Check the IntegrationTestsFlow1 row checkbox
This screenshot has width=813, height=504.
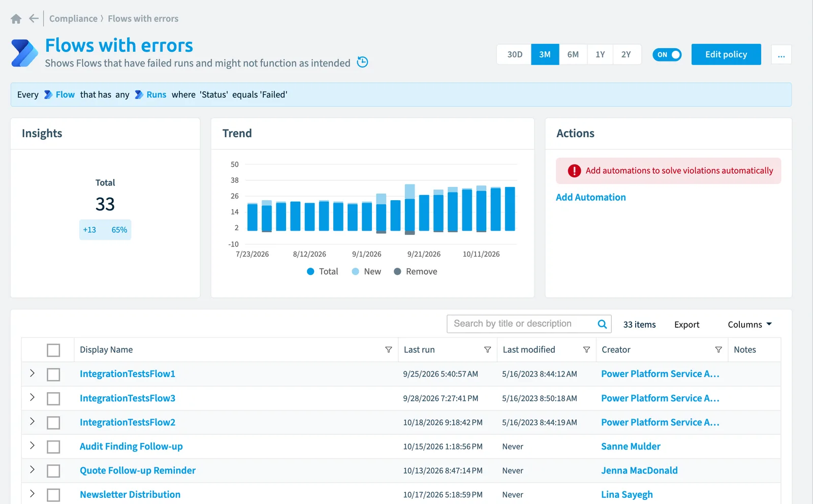point(53,374)
